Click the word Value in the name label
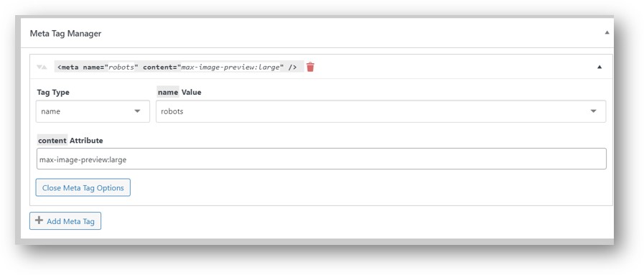 (x=192, y=93)
